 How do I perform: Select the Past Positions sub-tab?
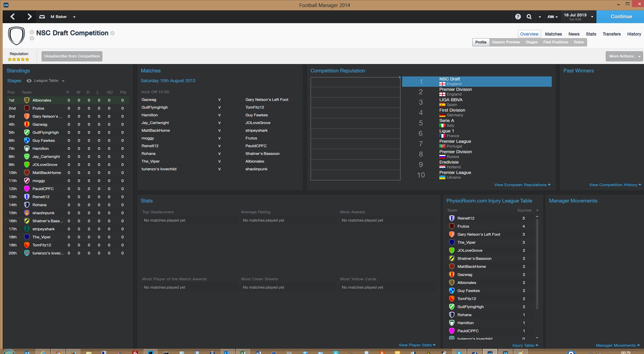point(555,42)
